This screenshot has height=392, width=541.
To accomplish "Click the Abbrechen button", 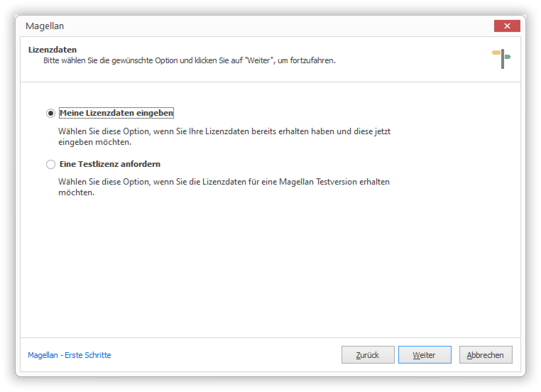I will 486,355.
